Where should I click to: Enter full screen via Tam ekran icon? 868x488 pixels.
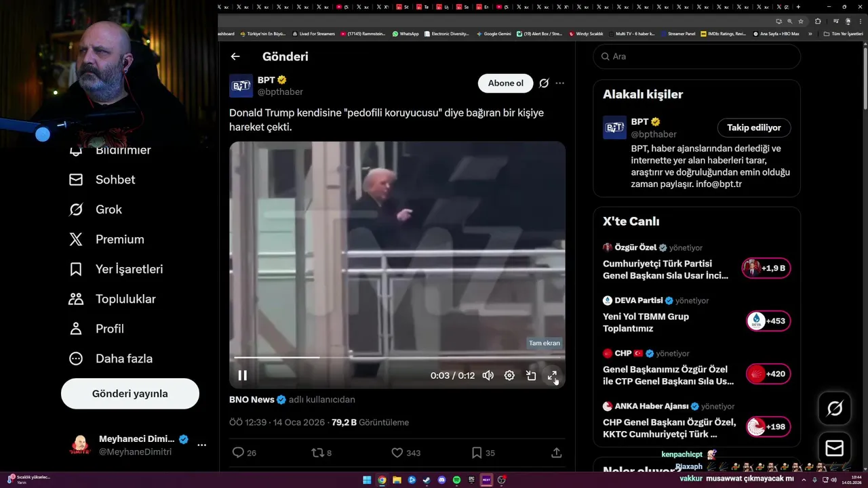[552, 375]
